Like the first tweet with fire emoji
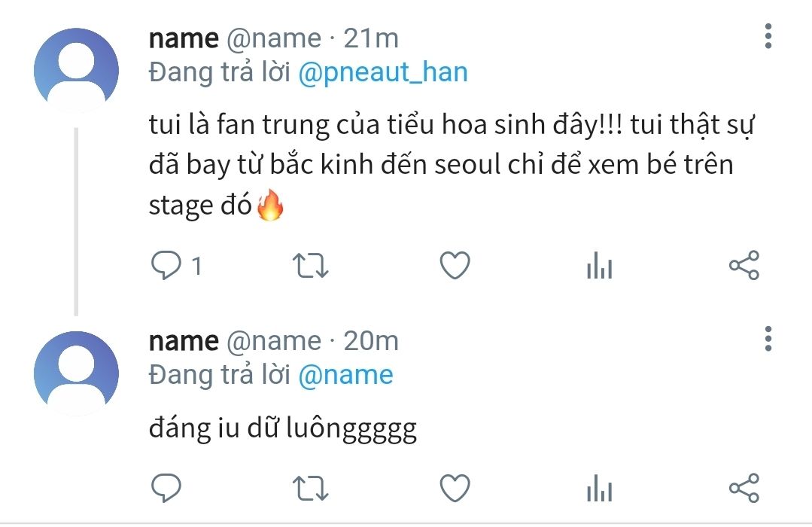 [455, 266]
